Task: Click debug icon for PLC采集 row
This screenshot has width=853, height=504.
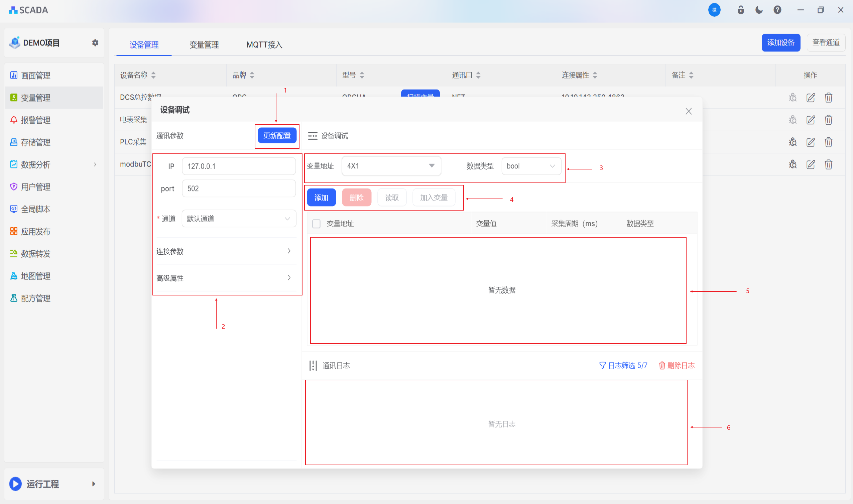Action: pyautogui.click(x=793, y=142)
